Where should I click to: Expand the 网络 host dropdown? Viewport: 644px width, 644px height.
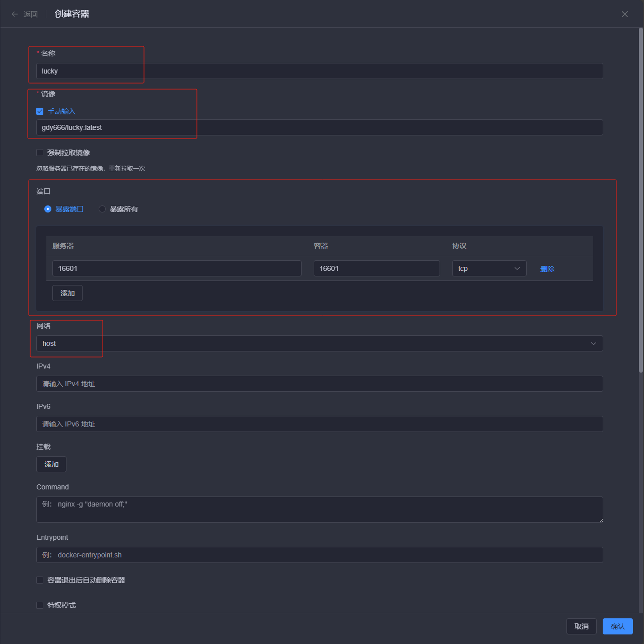pos(319,343)
